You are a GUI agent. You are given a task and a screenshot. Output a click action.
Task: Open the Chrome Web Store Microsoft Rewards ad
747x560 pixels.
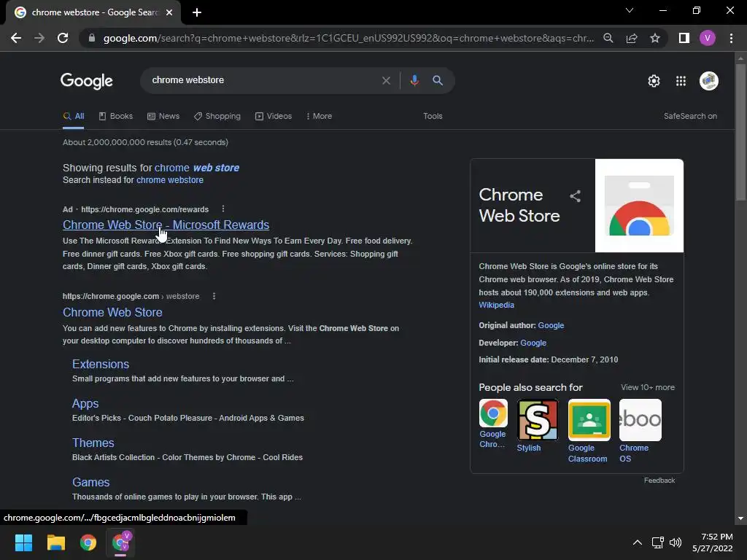(x=166, y=225)
